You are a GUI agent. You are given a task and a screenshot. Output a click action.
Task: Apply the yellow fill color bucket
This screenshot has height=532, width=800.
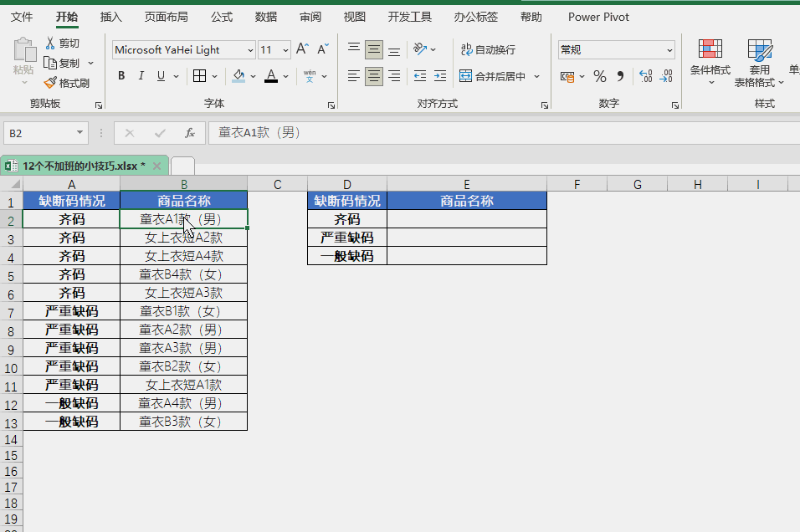(238, 76)
